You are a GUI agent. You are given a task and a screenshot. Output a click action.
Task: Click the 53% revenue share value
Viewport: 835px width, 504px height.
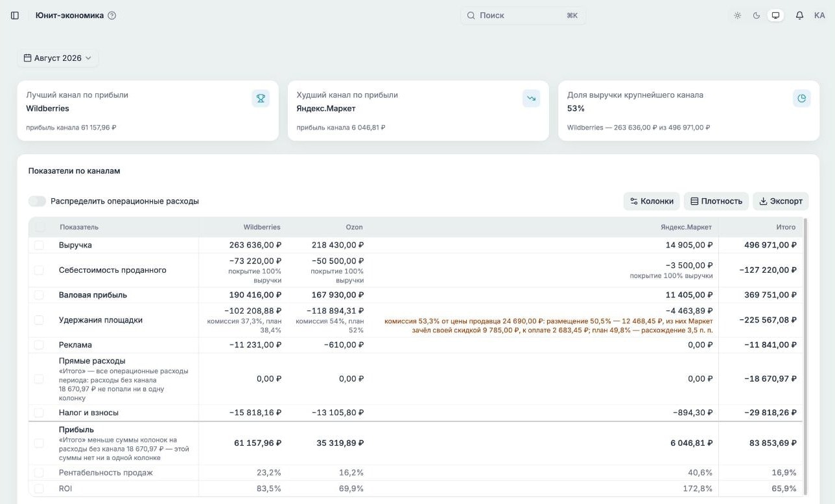pyautogui.click(x=576, y=109)
